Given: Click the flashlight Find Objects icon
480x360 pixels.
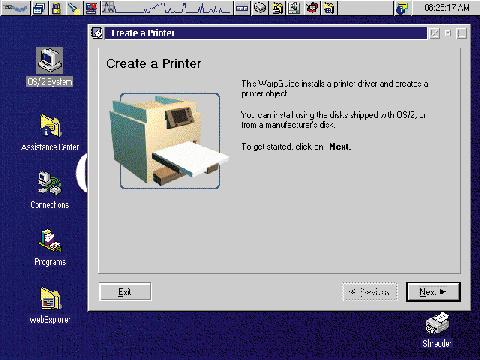Looking at the screenshot, I should (x=74, y=8).
